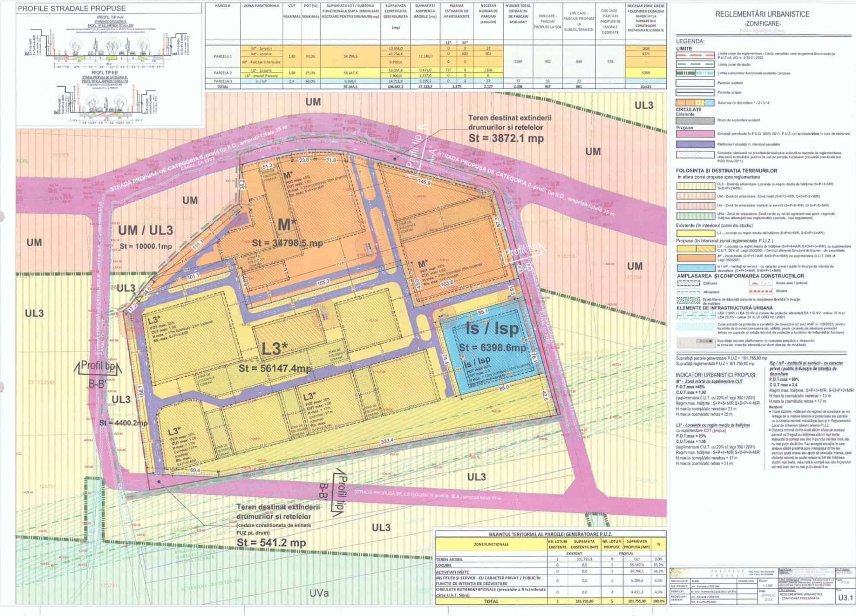Click the 'St = 4400.2mp' label

coord(124,423)
